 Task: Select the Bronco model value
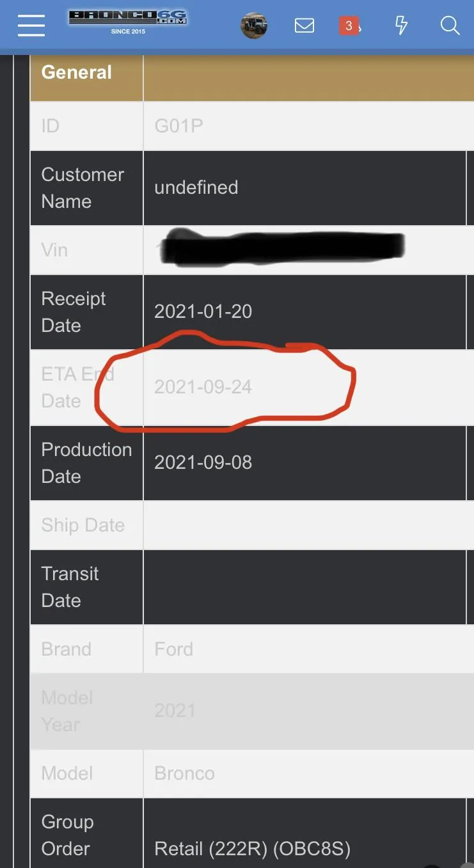tap(184, 773)
